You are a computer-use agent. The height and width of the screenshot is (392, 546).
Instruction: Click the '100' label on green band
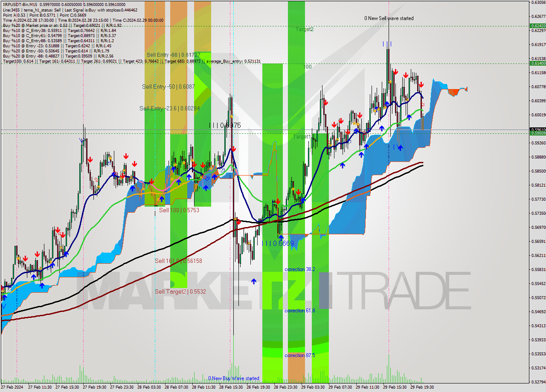pos(308,67)
